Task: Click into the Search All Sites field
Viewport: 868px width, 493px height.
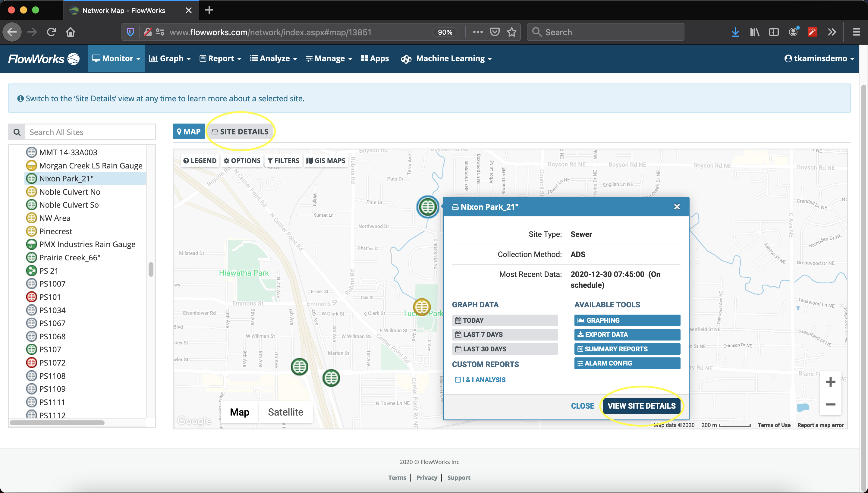Action: pos(90,132)
